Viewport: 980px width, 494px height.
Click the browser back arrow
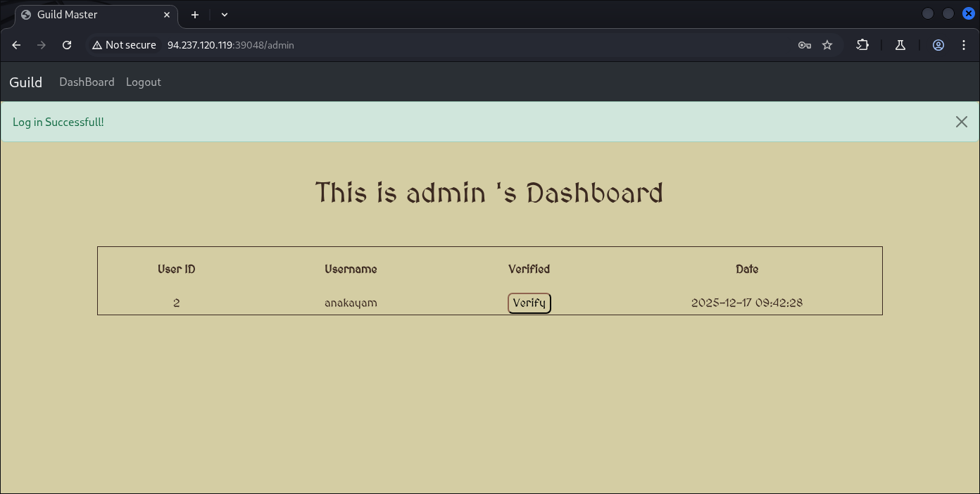pos(16,45)
